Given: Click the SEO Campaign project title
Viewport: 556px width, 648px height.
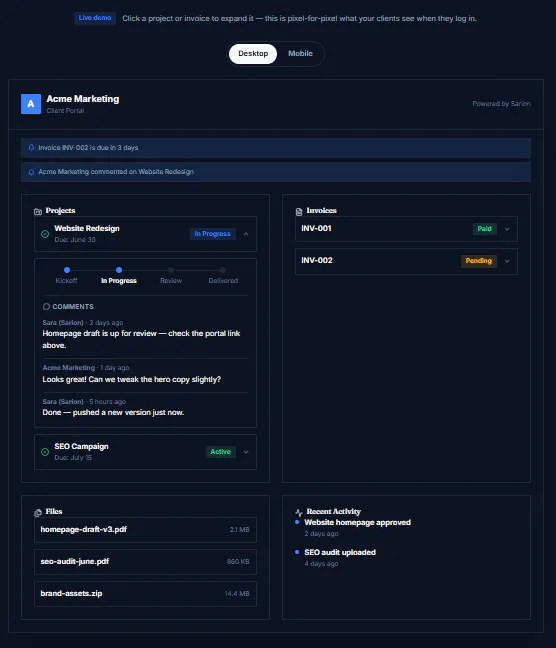Looking at the screenshot, I should [81, 446].
